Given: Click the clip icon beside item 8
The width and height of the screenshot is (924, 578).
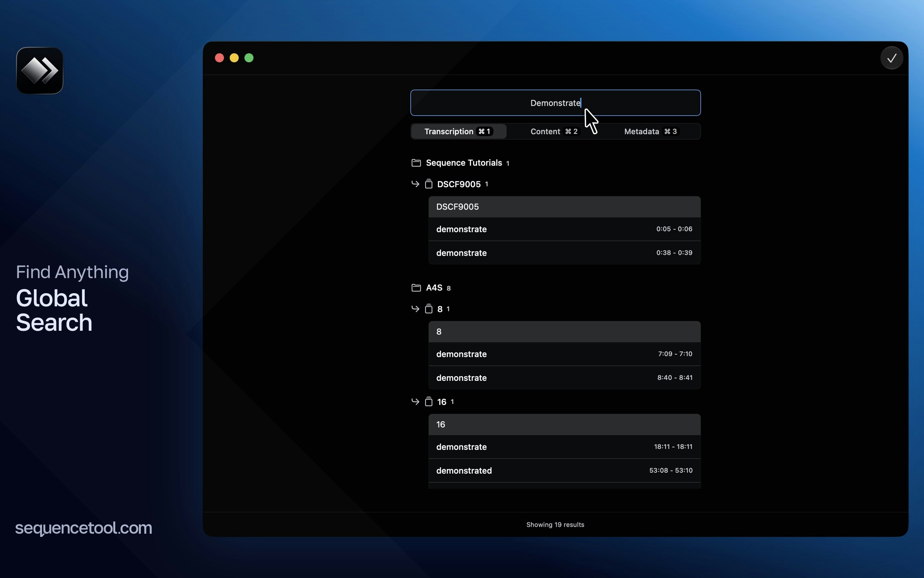Looking at the screenshot, I should click(x=428, y=309).
